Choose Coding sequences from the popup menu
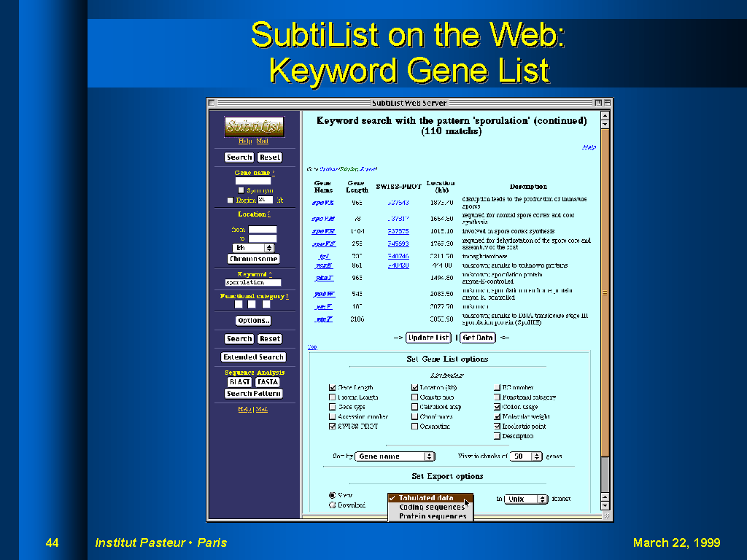Screen dimensions: 747x560 pyautogui.click(x=431, y=507)
